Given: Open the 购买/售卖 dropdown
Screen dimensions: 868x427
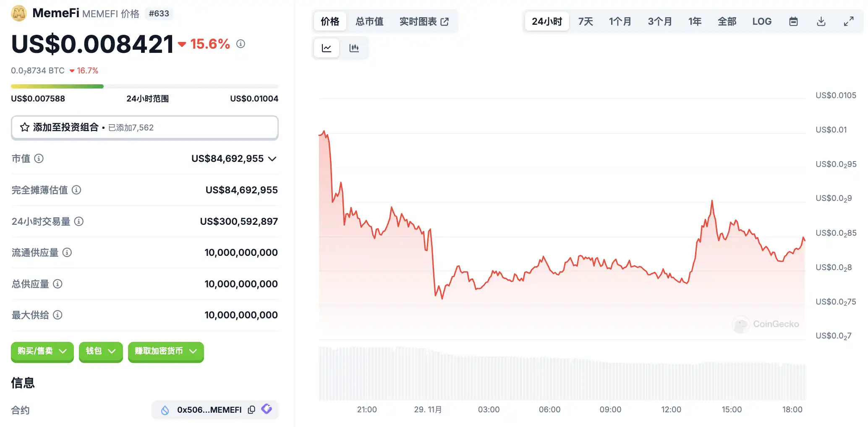Looking at the screenshot, I should tap(42, 351).
